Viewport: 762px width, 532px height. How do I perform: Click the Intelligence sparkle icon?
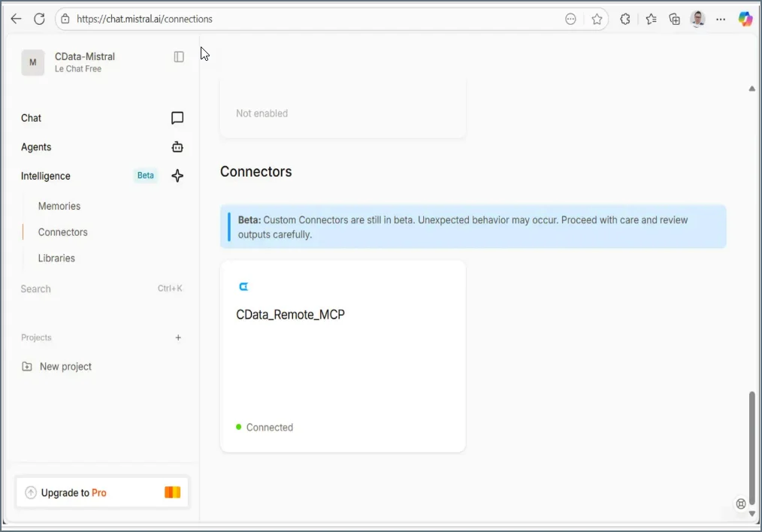(177, 176)
